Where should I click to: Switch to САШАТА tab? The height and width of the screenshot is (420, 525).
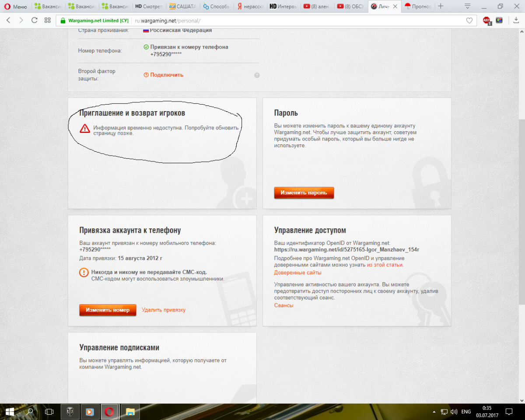(182, 7)
